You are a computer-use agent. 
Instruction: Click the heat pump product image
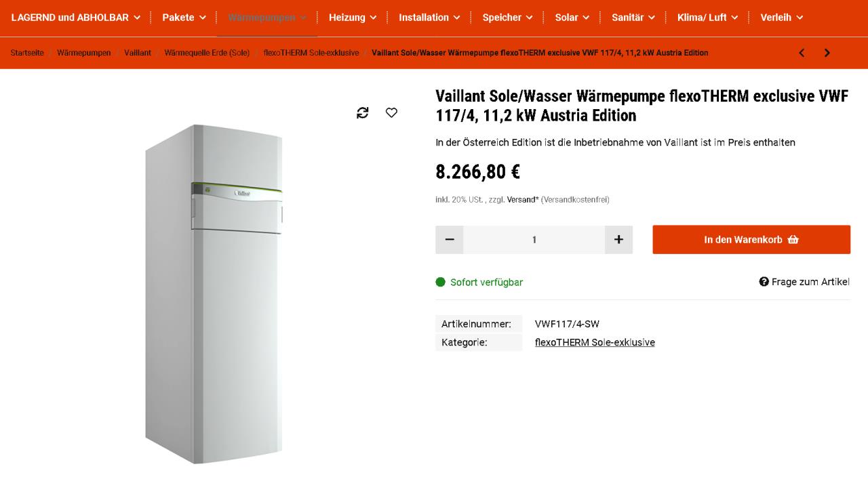point(214,293)
